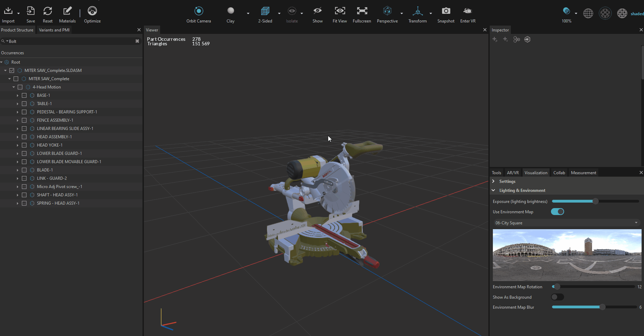
Task: Click the Fit View icon
Action: click(340, 11)
